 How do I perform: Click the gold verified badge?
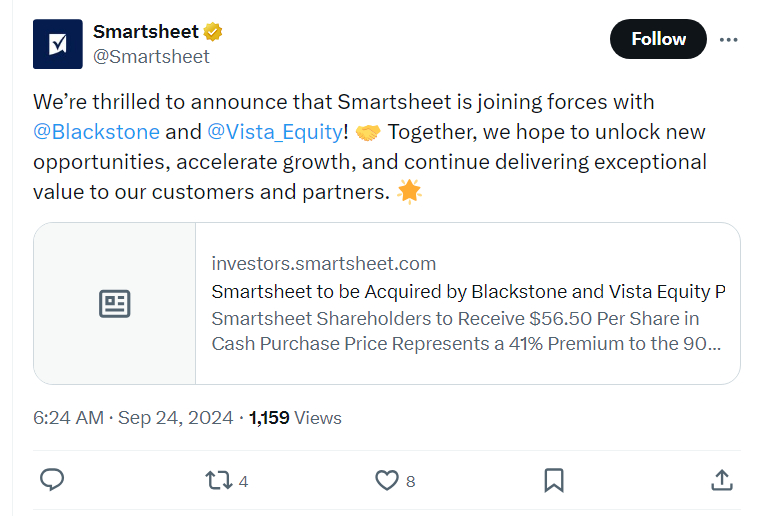(x=213, y=32)
